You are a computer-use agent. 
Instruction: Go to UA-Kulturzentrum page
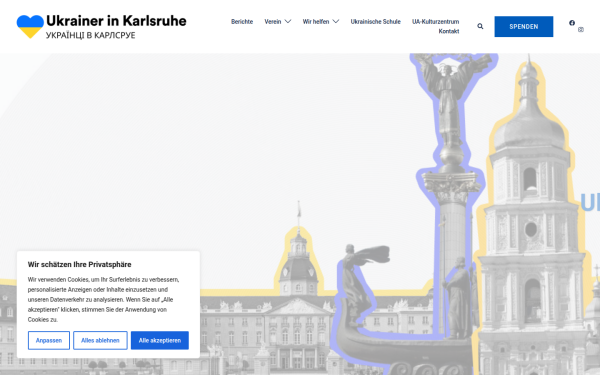pyautogui.click(x=435, y=21)
